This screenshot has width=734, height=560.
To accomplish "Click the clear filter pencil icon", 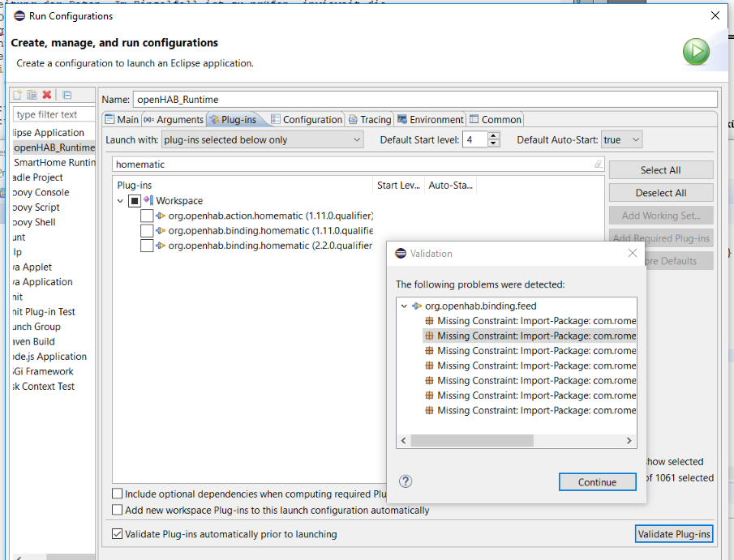I will pyautogui.click(x=599, y=164).
